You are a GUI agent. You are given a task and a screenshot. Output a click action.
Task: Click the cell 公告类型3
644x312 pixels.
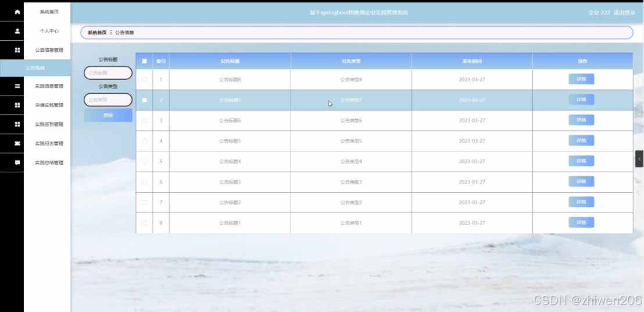[351, 182]
